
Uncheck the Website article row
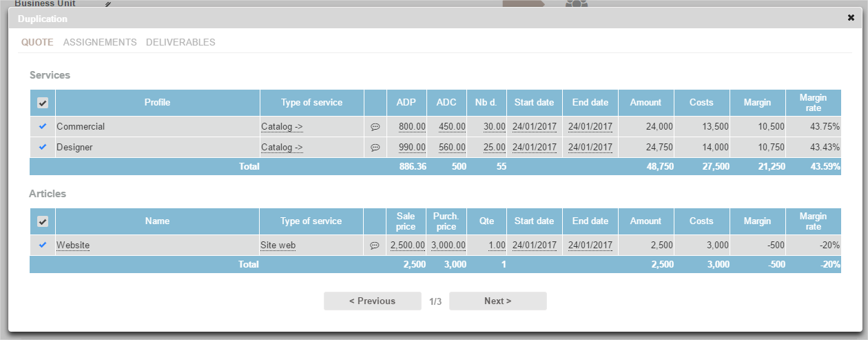click(x=43, y=245)
